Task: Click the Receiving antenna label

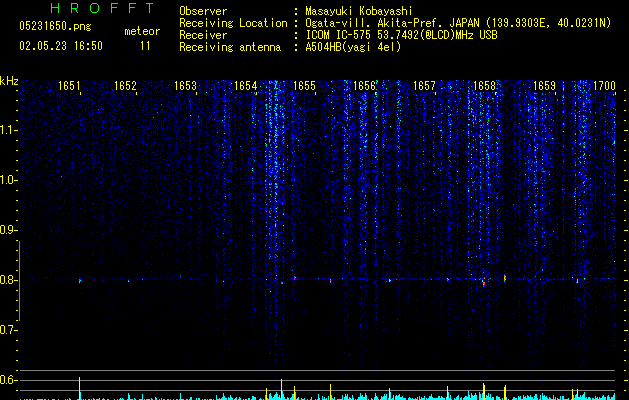Action: point(230,47)
